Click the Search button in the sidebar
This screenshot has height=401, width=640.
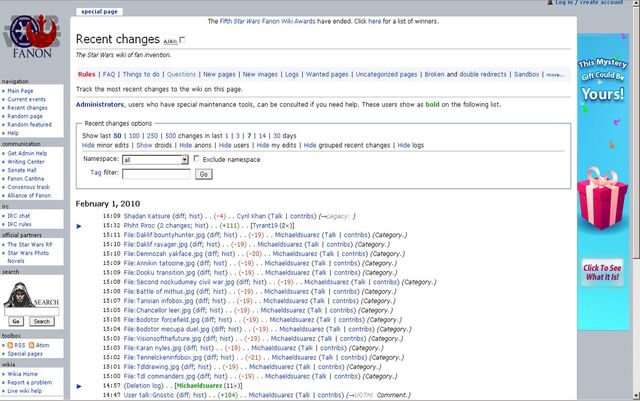pos(42,321)
